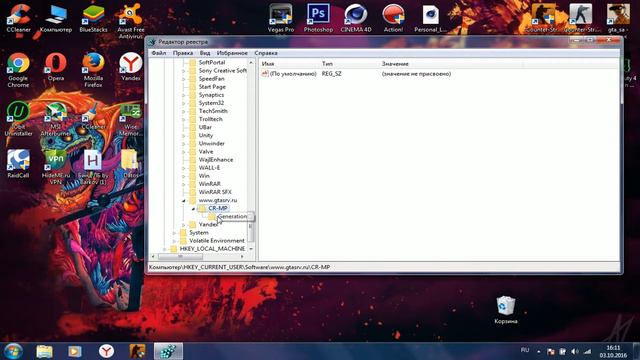Open Yandex browser desktop shortcut

[x=131, y=67]
